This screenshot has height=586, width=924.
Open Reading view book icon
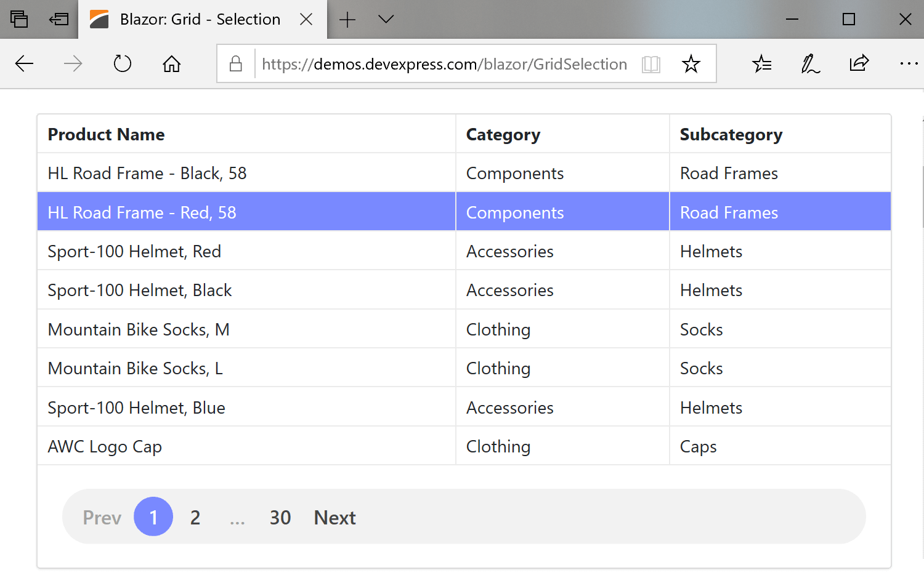coord(650,64)
